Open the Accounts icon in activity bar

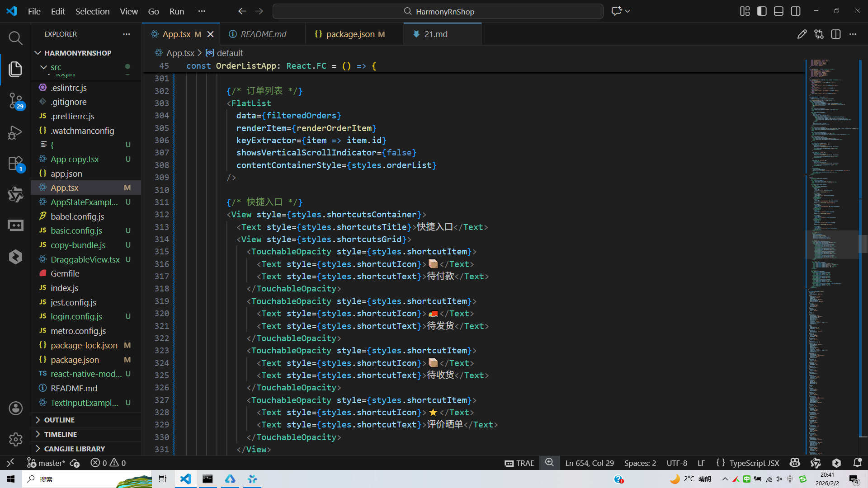pos(15,408)
